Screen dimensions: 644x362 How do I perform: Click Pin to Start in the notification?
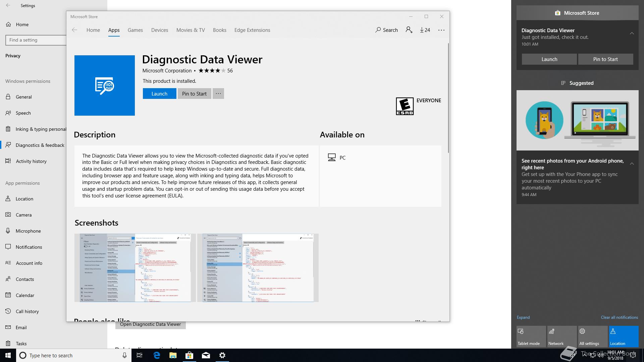pyautogui.click(x=605, y=59)
